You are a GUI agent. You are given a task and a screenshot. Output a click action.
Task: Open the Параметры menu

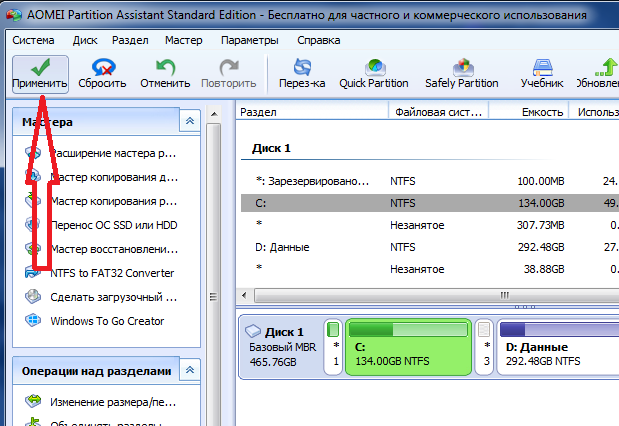[x=249, y=40]
